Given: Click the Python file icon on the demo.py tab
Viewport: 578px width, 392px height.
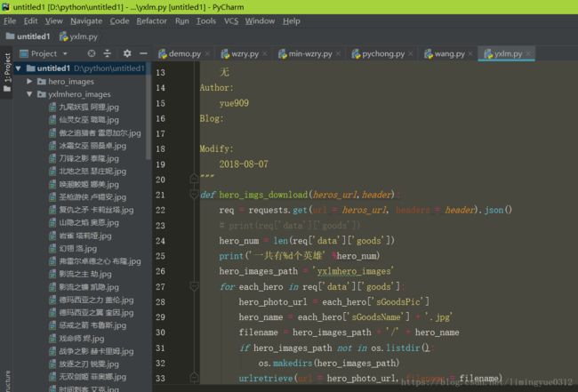Looking at the screenshot, I should point(163,54).
